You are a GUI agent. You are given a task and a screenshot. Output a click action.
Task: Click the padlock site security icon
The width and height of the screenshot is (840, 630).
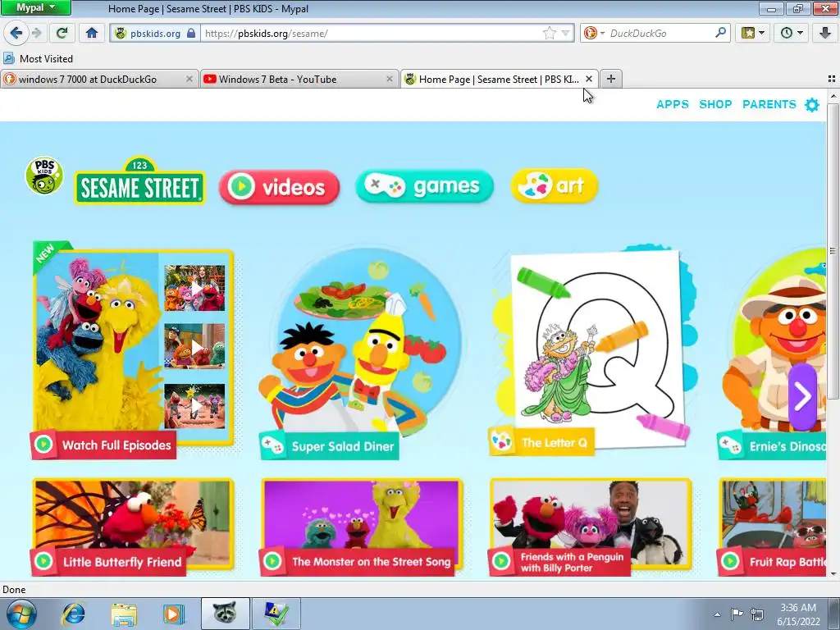[x=191, y=33]
